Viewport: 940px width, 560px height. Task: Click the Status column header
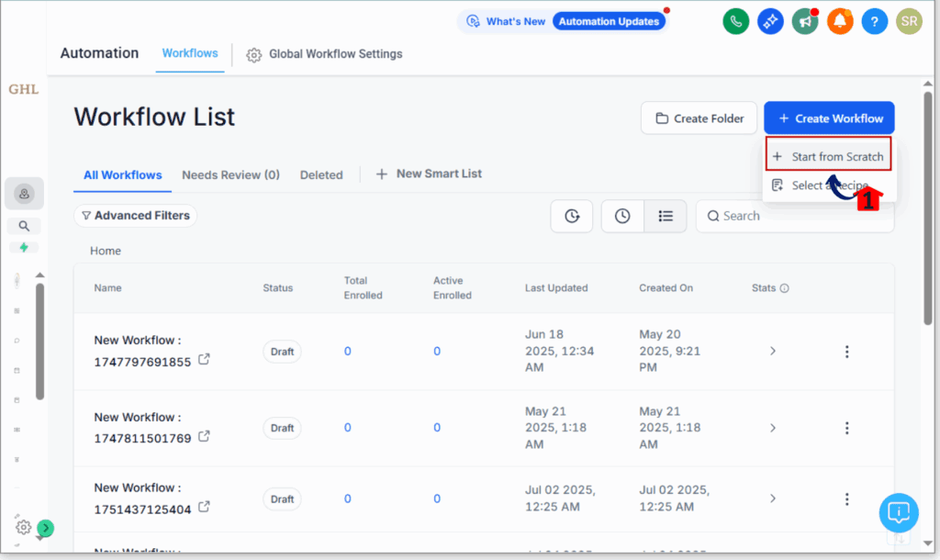click(x=277, y=288)
